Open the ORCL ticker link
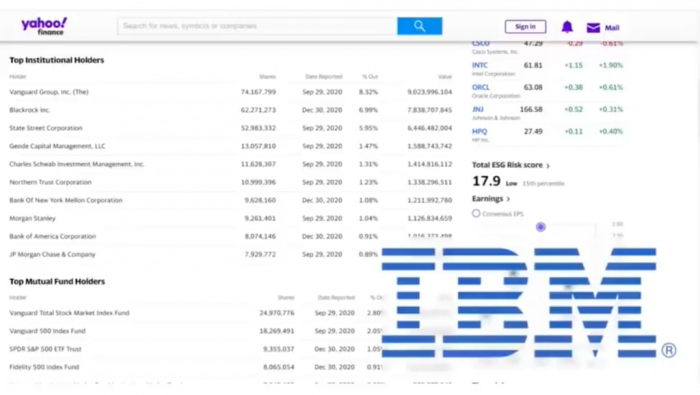The image size is (700, 395). pyautogui.click(x=480, y=87)
